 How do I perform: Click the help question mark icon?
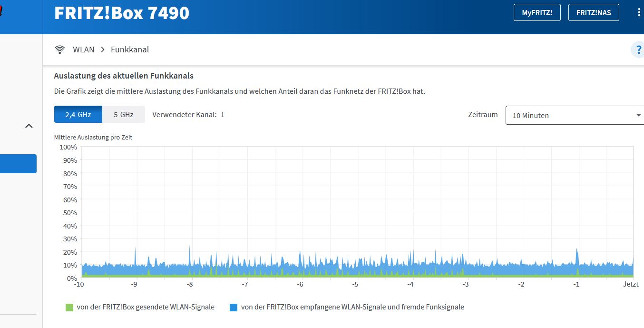point(638,50)
